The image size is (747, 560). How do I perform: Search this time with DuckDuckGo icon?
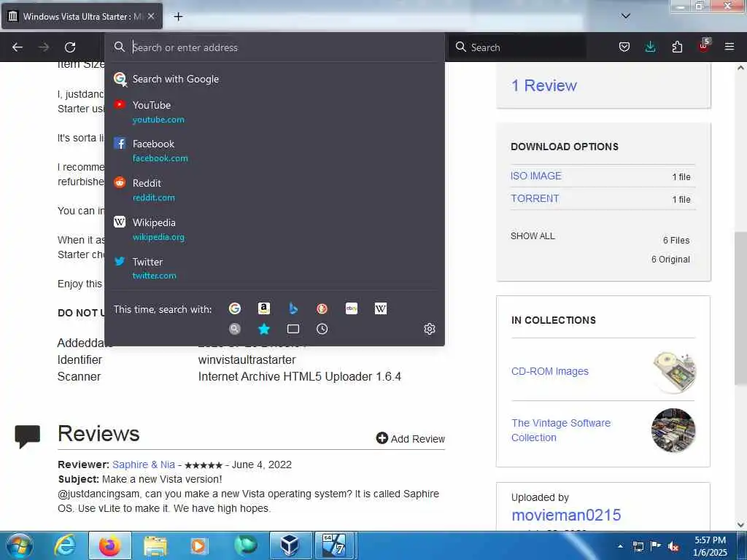pos(322,308)
